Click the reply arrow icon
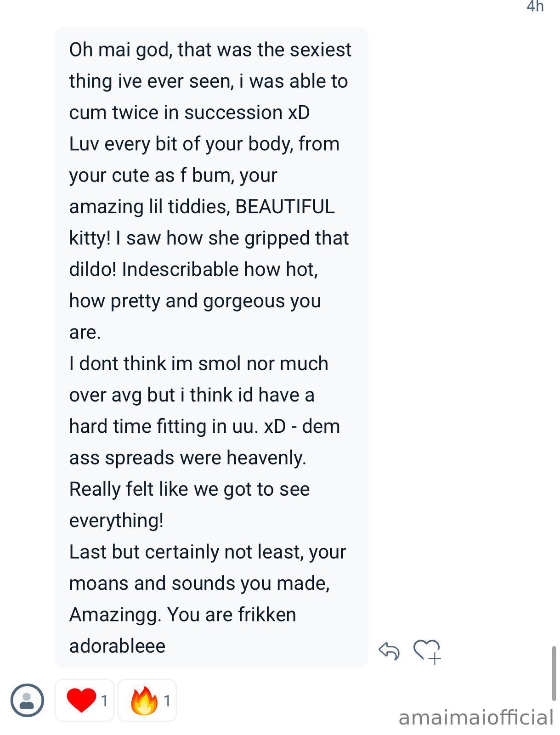Viewport: 560px width, 735px height. [389, 650]
